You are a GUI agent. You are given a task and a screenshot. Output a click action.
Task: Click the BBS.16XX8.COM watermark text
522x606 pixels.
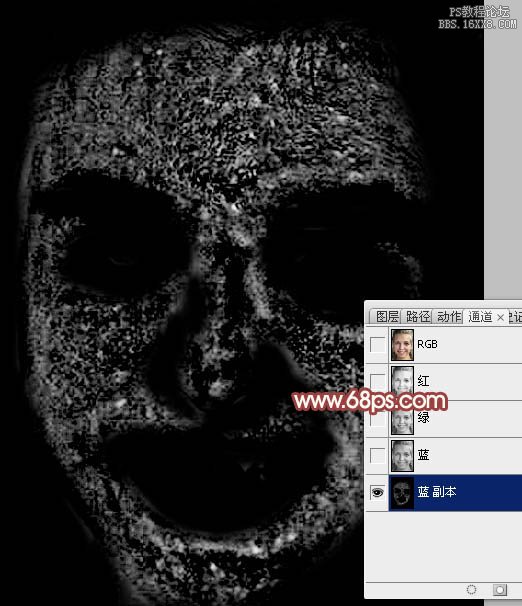click(478, 24)
